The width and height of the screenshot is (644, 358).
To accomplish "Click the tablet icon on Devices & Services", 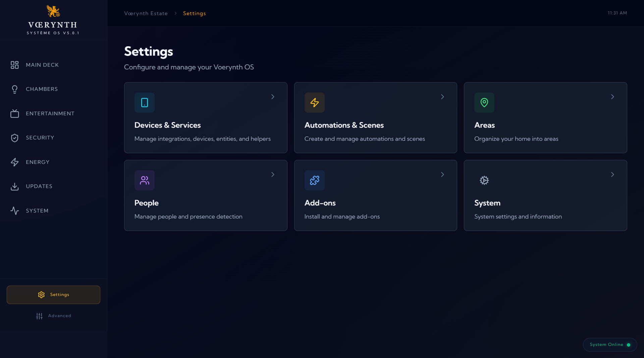I will point(145,103).
